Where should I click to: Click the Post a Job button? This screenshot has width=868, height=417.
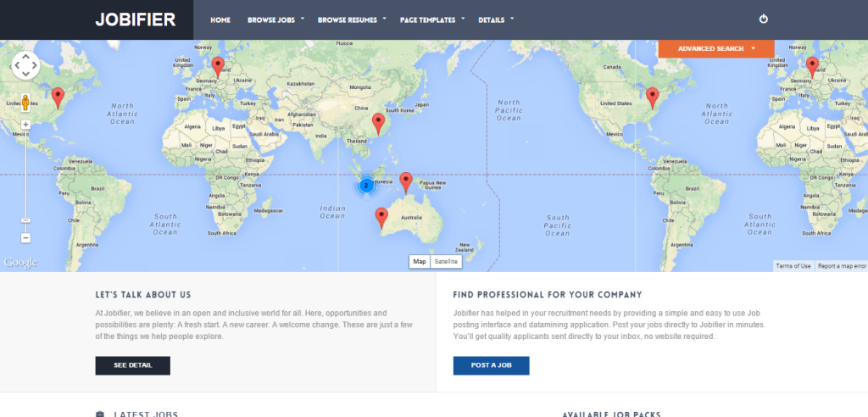(x=491, y=365)
